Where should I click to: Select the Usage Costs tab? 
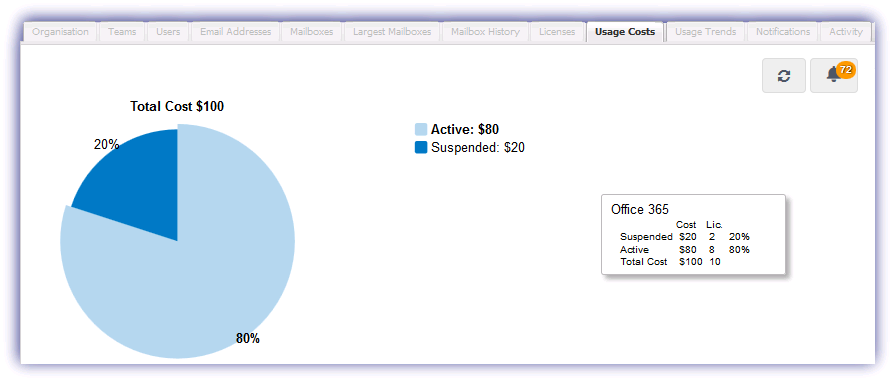[x=625, y=32]
